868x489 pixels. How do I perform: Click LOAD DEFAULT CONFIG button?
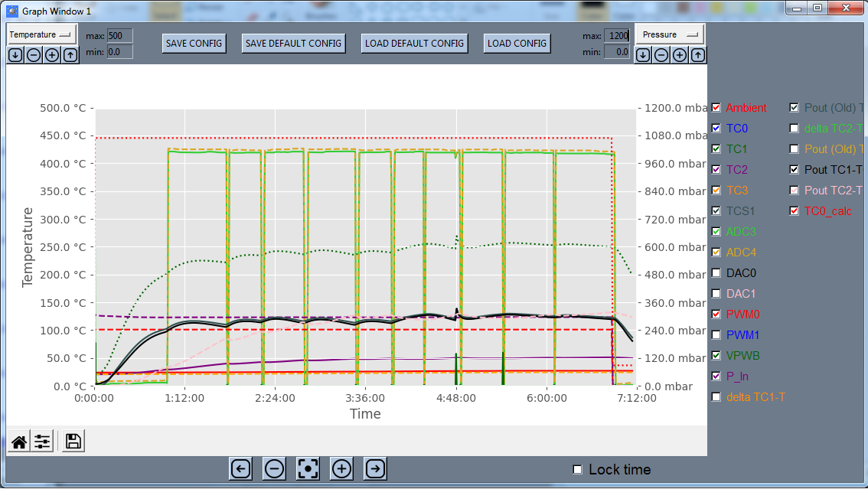click(415, 44)
